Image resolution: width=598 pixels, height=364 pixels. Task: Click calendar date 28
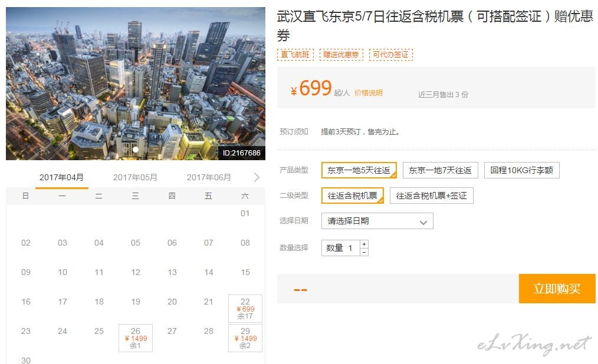click(x=209, y=331)
